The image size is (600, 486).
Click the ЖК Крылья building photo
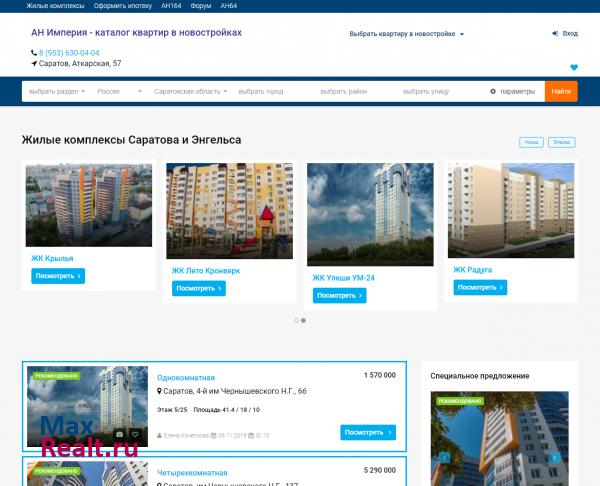pos(89,205)
